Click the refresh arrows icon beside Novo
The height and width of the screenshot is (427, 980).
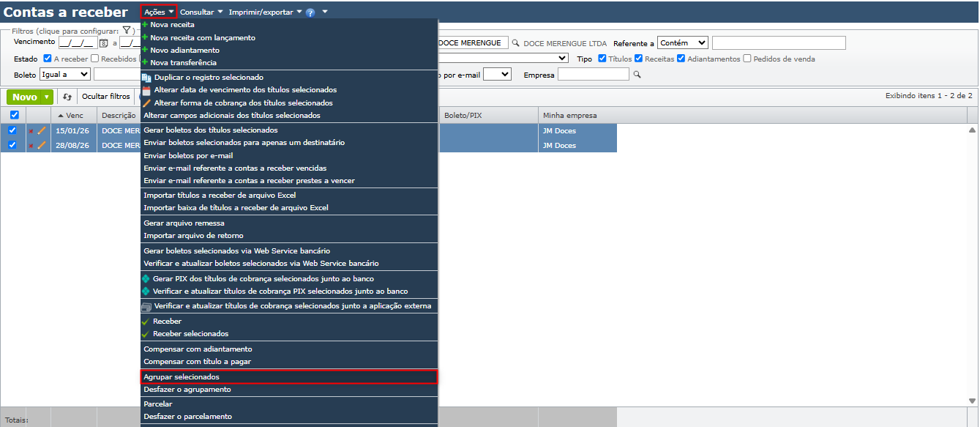pyautogui.click(x=67, y=97)
